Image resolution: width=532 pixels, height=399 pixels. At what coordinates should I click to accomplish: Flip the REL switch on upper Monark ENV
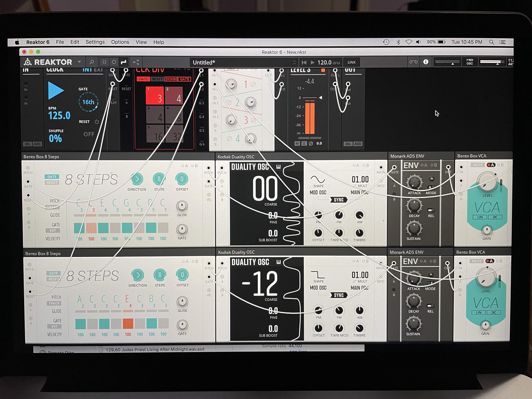pyautogui.click(x=431, y=210)
